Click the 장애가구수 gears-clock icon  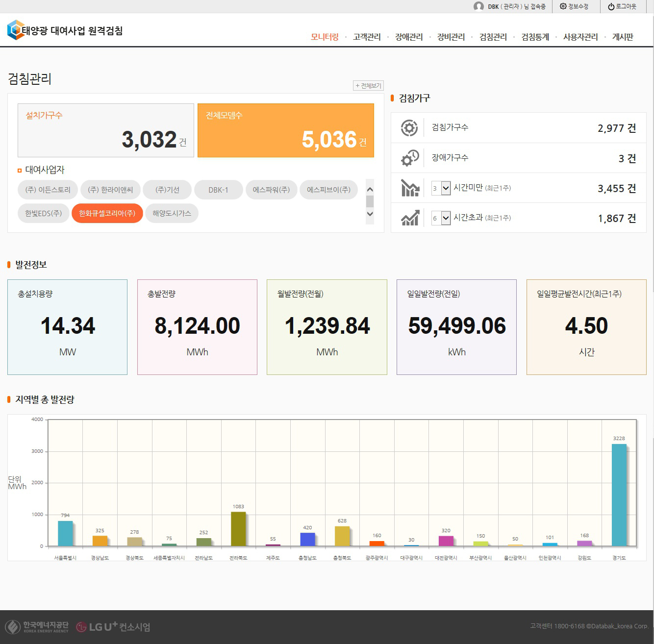(409, 158)
